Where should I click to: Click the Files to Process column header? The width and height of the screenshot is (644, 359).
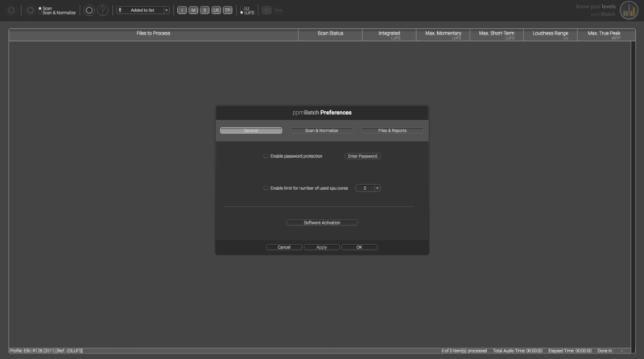click(153, 35)
